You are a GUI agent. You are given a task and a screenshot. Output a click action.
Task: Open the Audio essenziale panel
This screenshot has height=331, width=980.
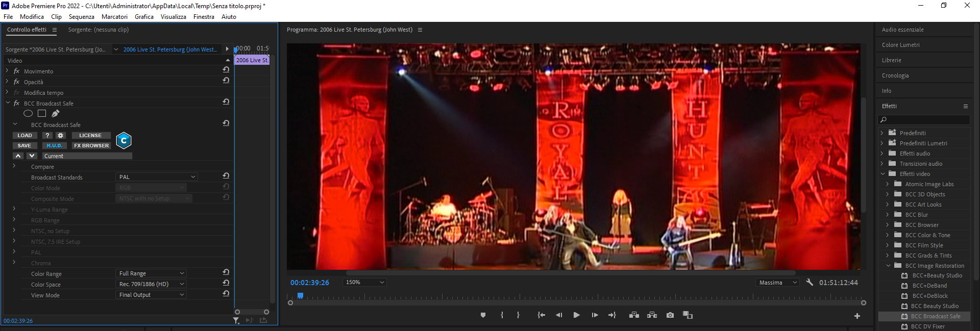click(x=903, y=30)
